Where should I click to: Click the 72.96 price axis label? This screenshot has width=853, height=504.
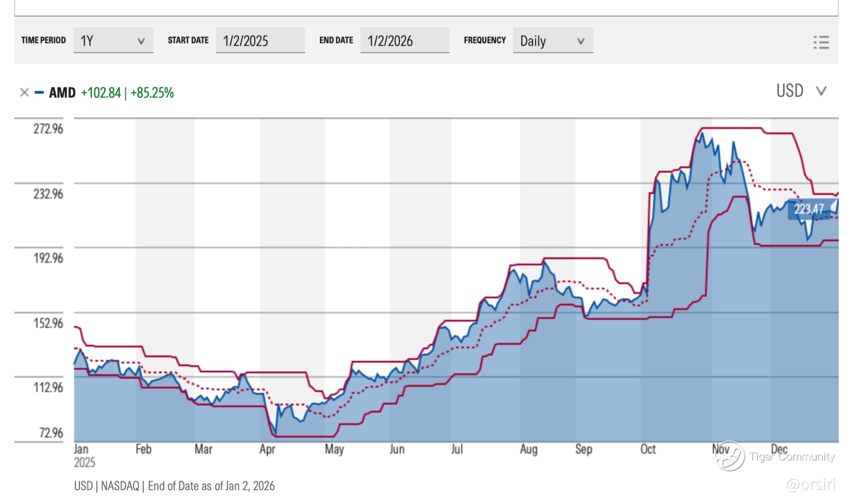51,433
